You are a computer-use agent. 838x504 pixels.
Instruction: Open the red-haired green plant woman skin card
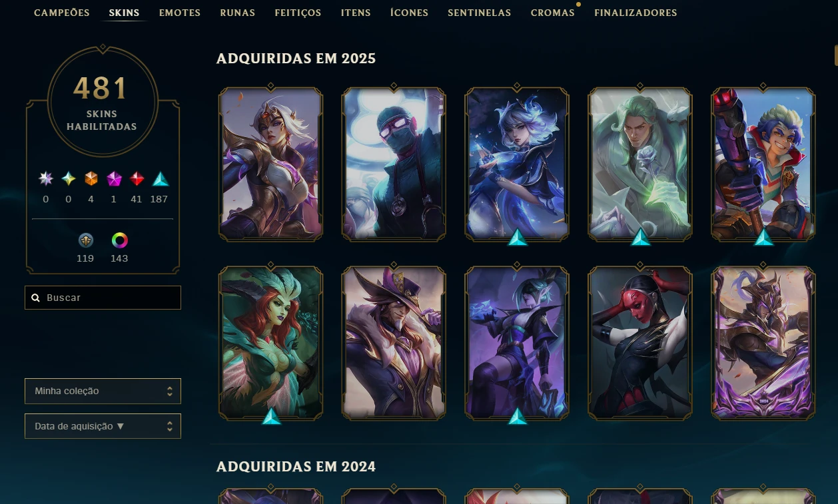271,343
